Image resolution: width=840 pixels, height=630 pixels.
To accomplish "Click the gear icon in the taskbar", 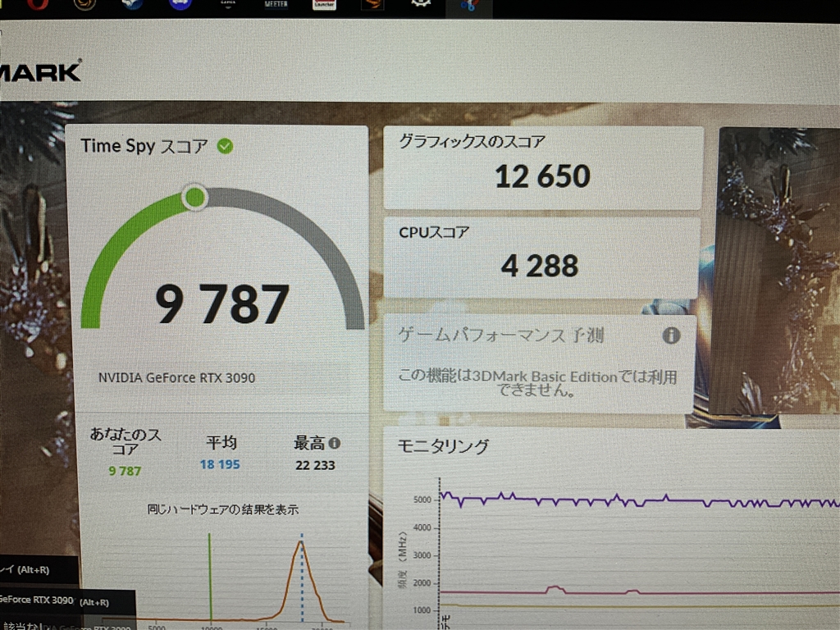I will coord(421,4).
